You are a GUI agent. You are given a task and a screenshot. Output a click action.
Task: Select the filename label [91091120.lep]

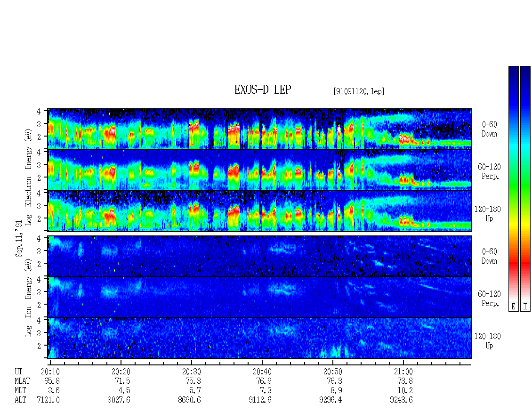tap(359, 91)
